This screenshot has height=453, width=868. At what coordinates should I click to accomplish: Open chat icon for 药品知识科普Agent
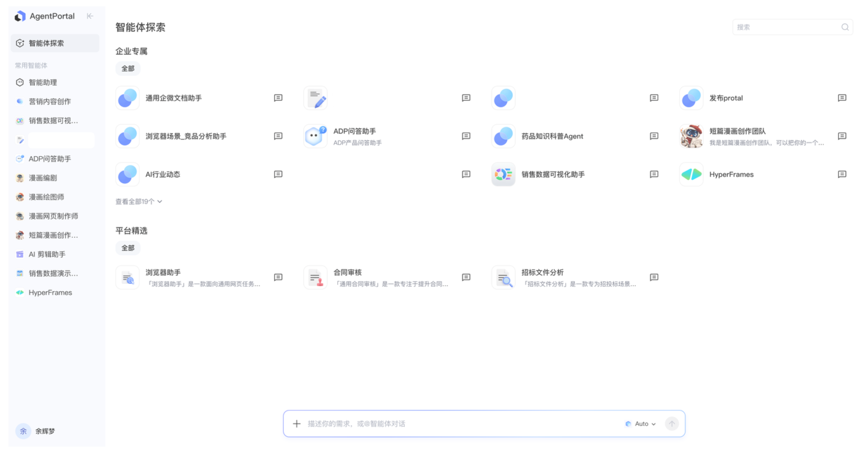click(x=654, y=136)
